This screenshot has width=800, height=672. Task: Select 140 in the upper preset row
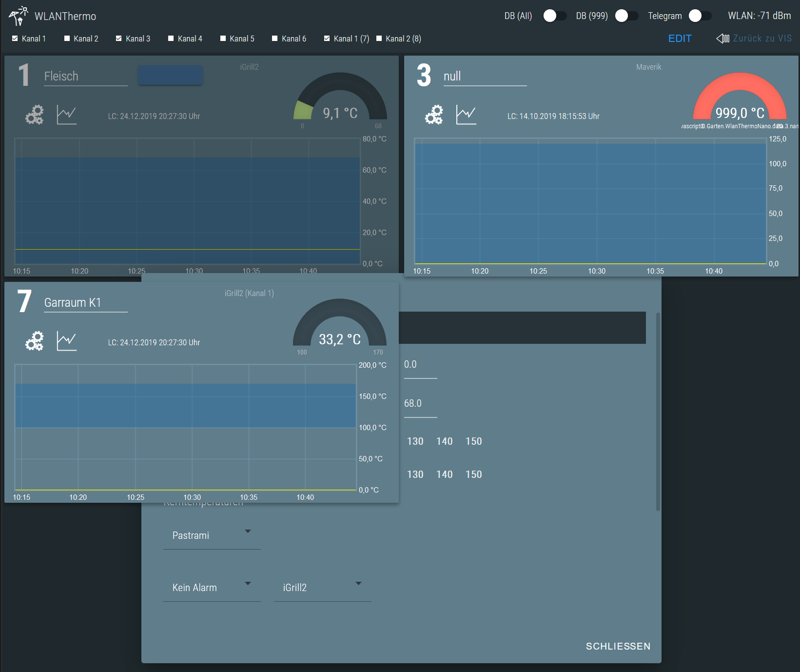(445, 441)
